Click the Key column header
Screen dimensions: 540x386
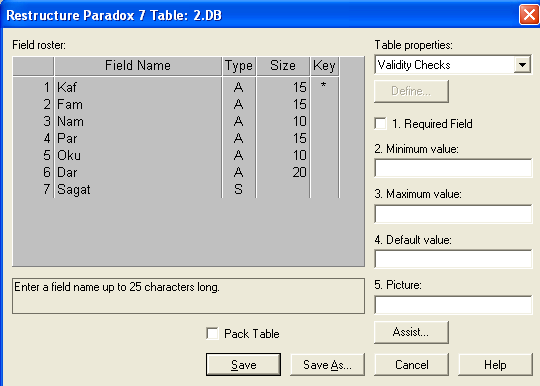324,65
